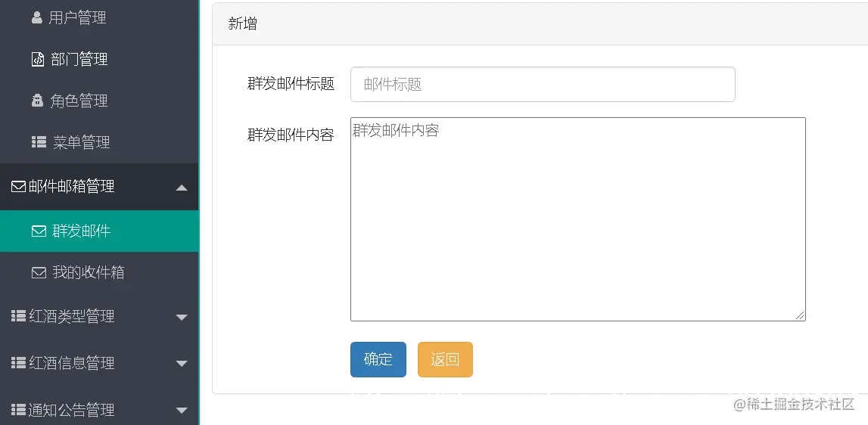The height and width of the screenshot is (425, 868).
Task: Click the 群发邮件标题 field label
Action: point(291,84)
